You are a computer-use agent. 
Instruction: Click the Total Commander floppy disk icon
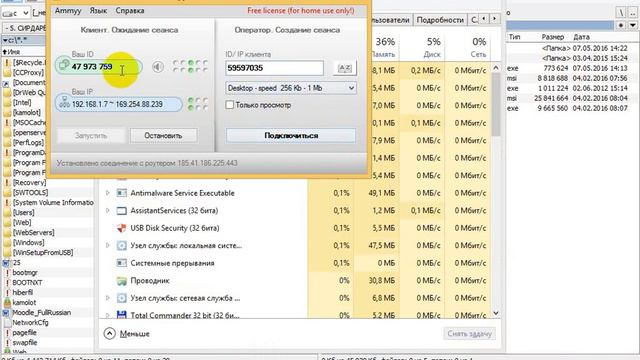[121, 315]
